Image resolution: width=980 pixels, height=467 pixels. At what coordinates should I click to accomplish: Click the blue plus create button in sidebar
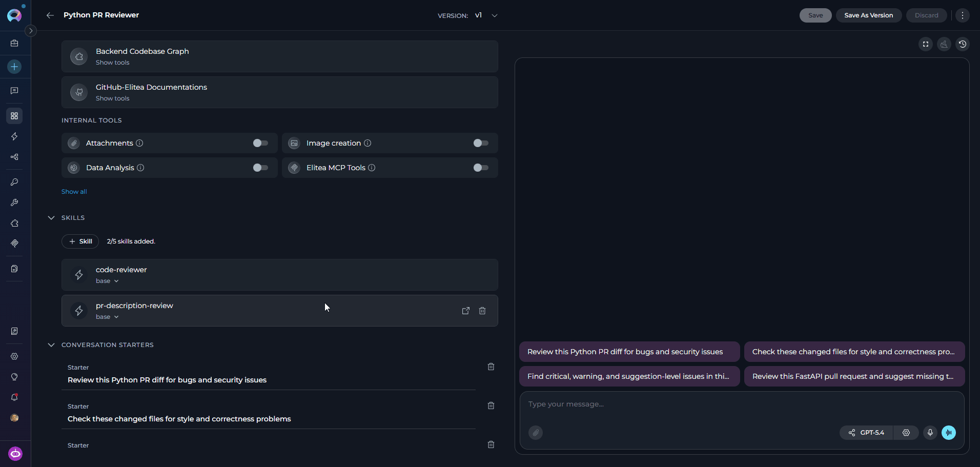pyautogui.click(x=14, y=67)
